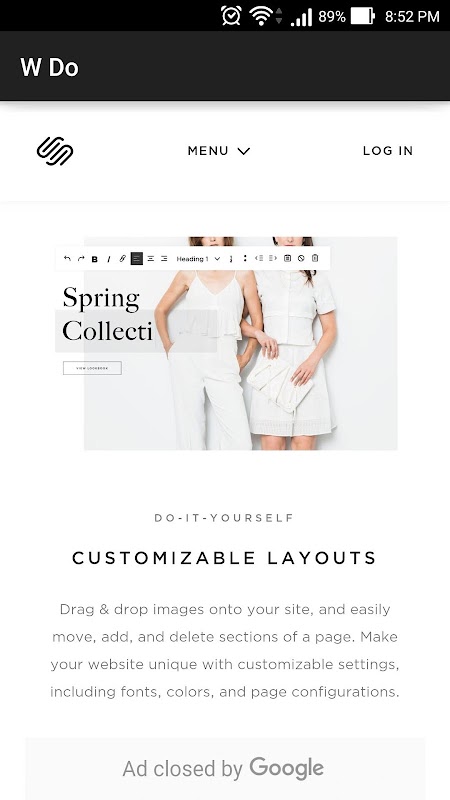This screenshot has height=800, width=450.
Task: Click the increase indent icon
Action: tap(273, 258)
